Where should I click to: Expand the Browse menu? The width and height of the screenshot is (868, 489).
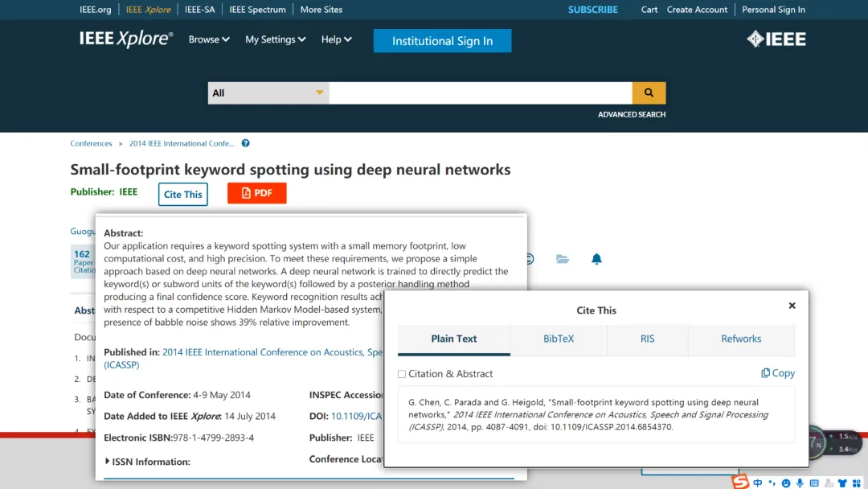pos(209,39)
